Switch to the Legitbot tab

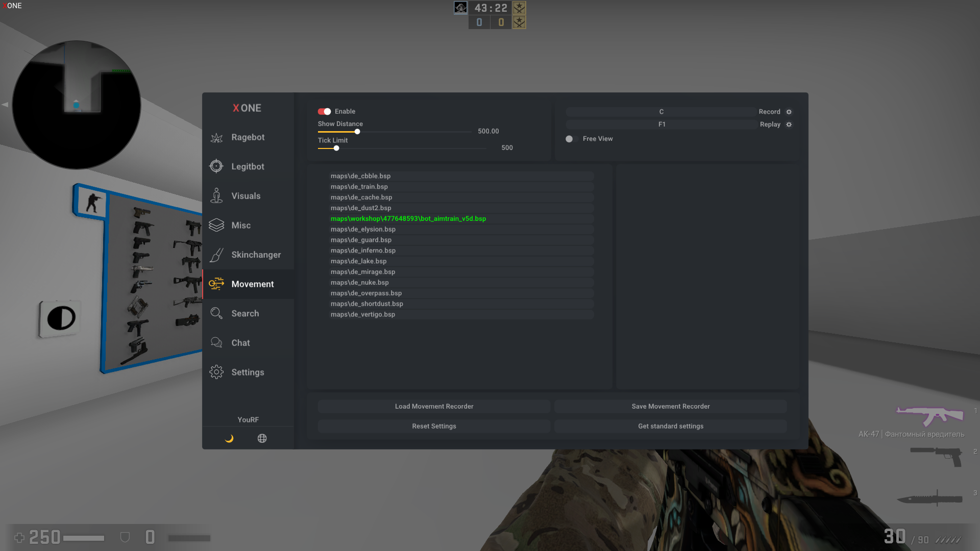click(248, 166)
